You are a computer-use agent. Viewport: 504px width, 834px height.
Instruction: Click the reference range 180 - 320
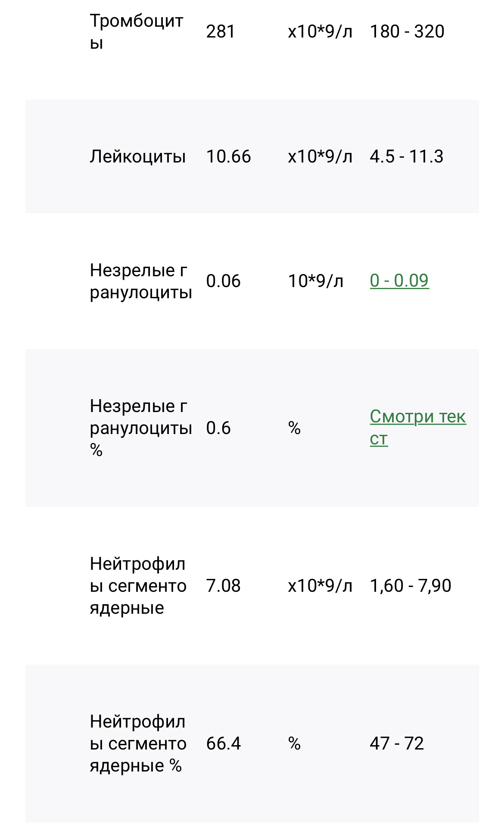(x=407, y=31)
